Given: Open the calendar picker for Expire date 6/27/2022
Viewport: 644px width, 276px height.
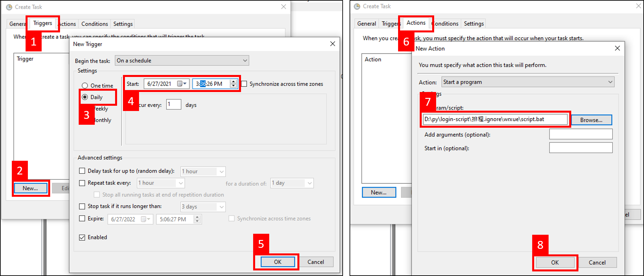Looking at the screenshot, I should pos(145,219).
